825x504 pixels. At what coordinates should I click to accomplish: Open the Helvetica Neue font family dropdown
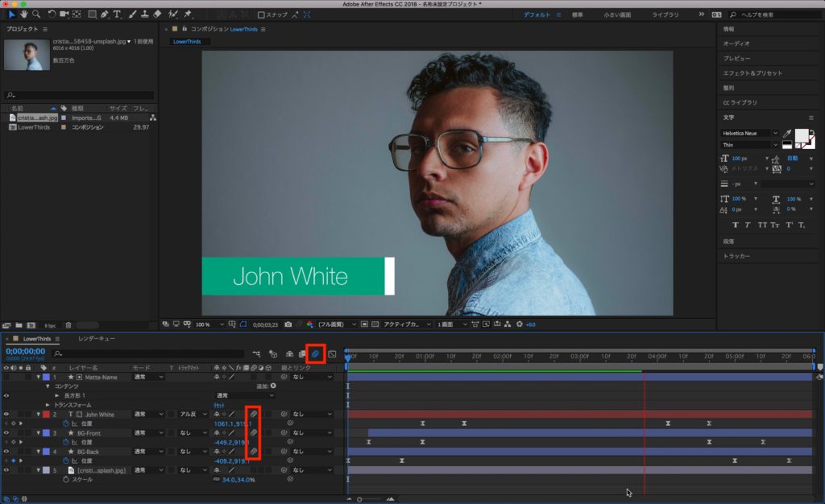click(775, 133)
